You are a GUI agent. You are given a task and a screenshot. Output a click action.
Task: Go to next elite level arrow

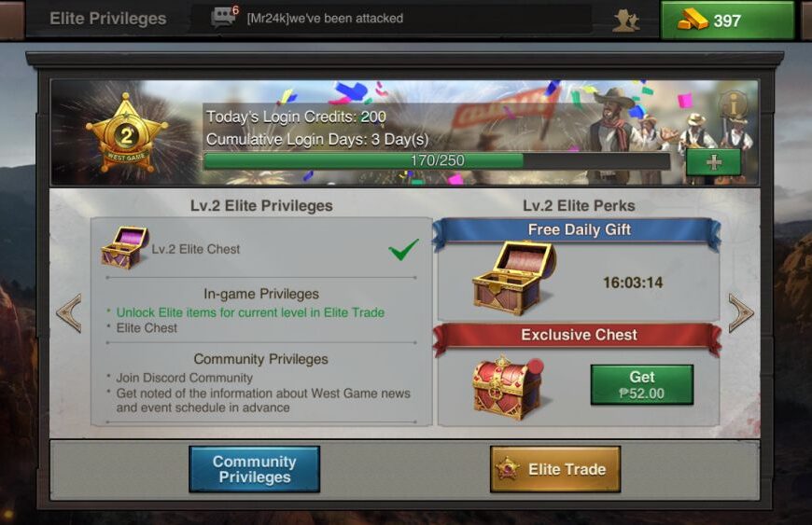click(x=741, y=312)
